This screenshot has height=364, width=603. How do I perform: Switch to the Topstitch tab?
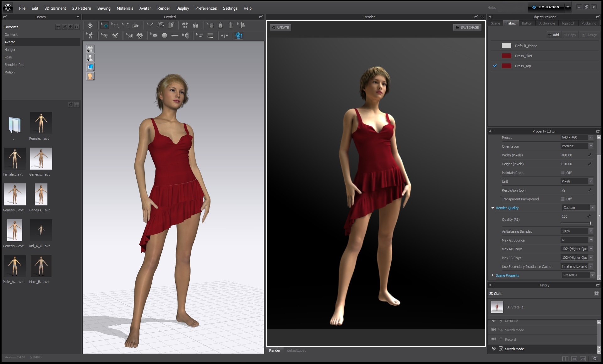(x=568, y=23)
